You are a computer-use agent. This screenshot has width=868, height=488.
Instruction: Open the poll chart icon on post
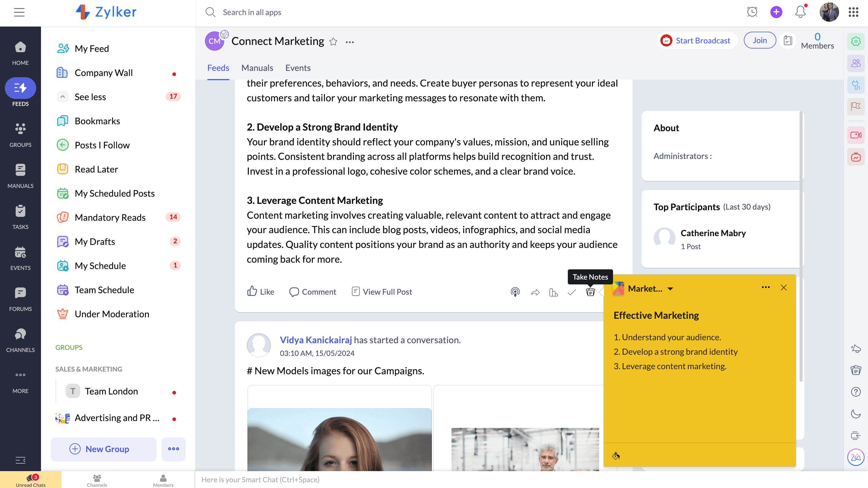[x=553, y=292]
